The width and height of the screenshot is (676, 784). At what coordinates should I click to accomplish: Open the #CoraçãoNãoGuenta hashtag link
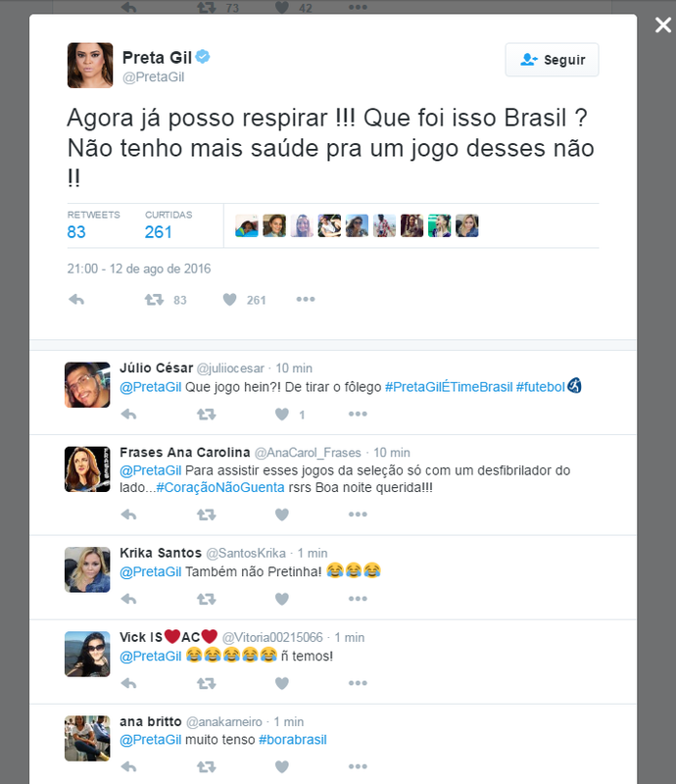(220, 487)
